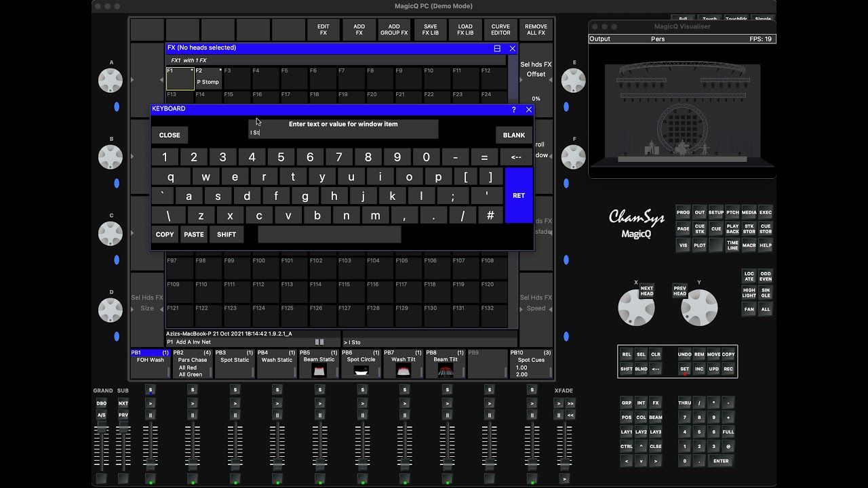Switch to Output view in Visualiser
868x488 pixels.
click(x=599, y=39)
